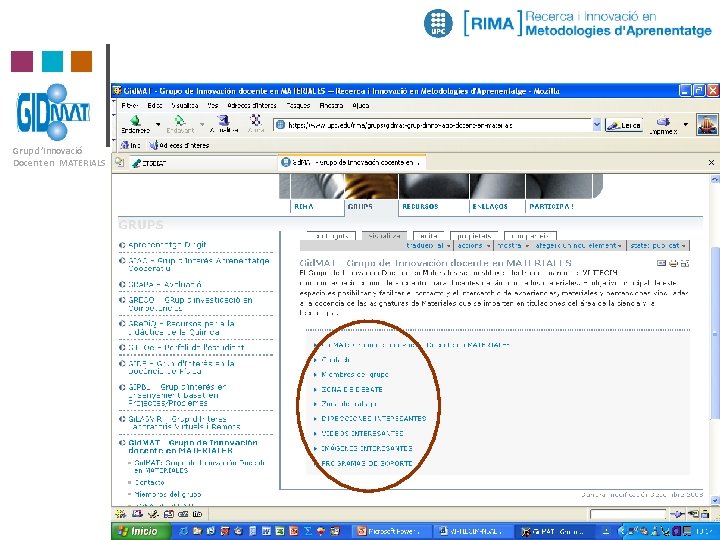The image size is (720, 540).
Task: Go back with the Endarrere arrow
Action: pos(135,124)
